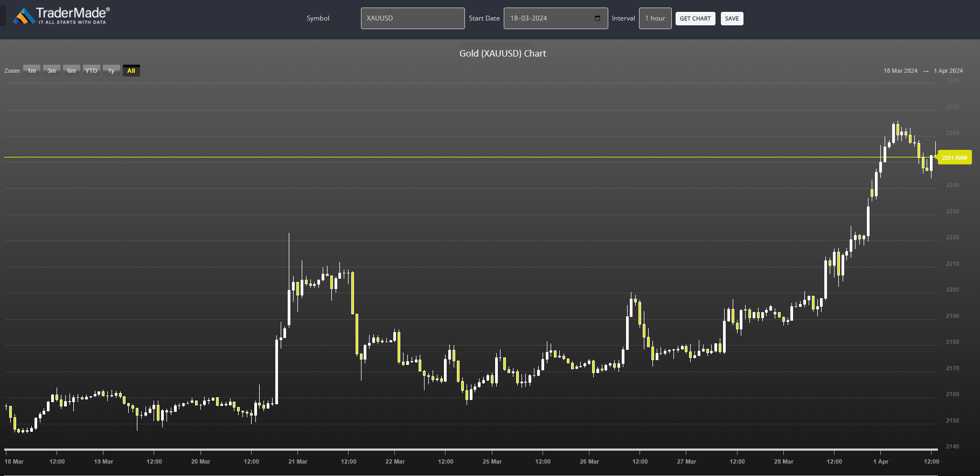Click the chart navigator scrollbar at the bottom
The height and width of the screenshot is (476, 980).
tap(471, 449)
